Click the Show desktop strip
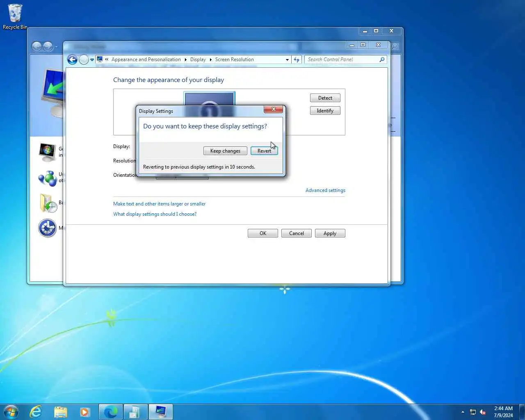The width and height of the screenshot is (525, 420). coord(522,412)
